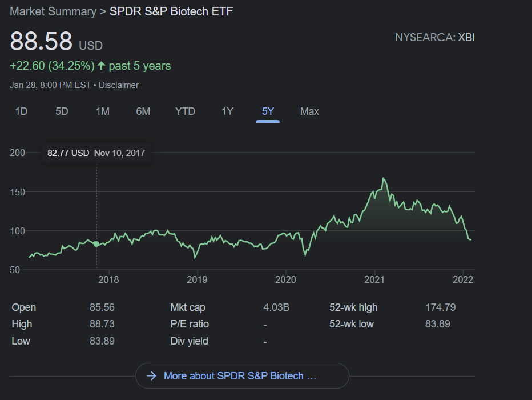Click the Open value 85.56

click(x=102, y=307)
